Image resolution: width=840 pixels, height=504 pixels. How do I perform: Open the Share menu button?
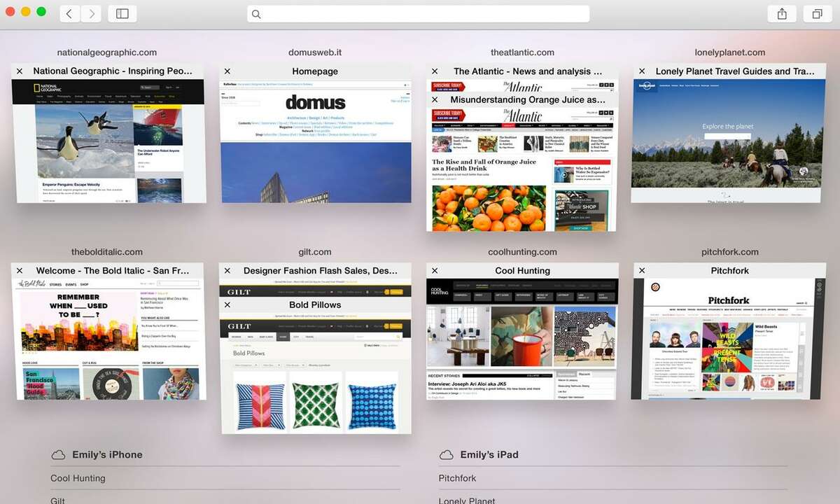[782, 13]
